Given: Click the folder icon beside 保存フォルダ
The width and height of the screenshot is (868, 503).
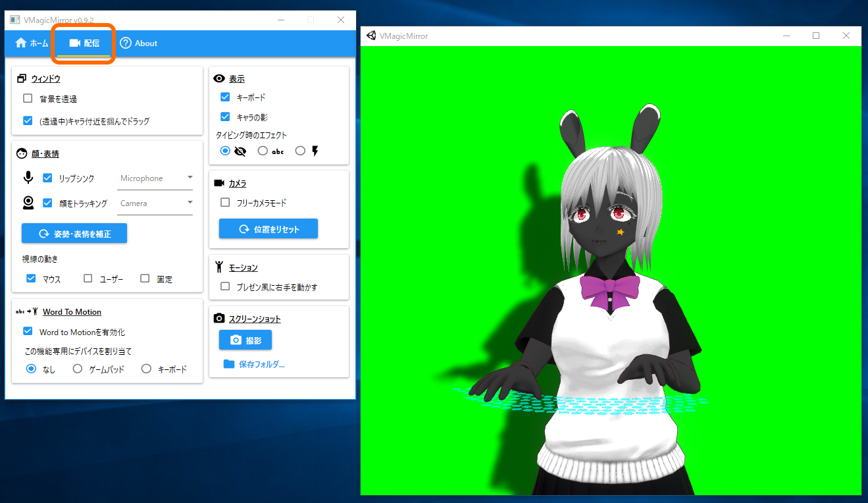Looking at the screenshot, I should (229, 364).
